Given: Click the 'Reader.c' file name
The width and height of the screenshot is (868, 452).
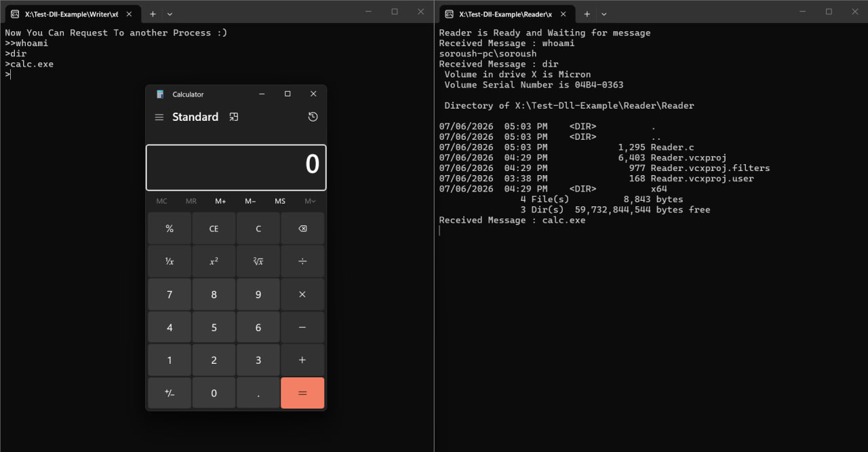Looking at the screenshot, I should pos(672,147).
